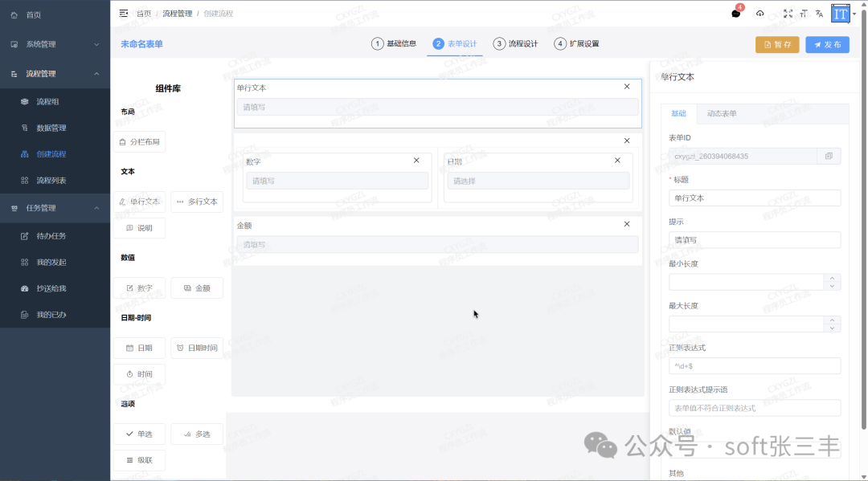The width and height of the screenshot is (868, 481).
Task: Toggle fullscreen with the expand icon
Action: (x=788, y=13)
